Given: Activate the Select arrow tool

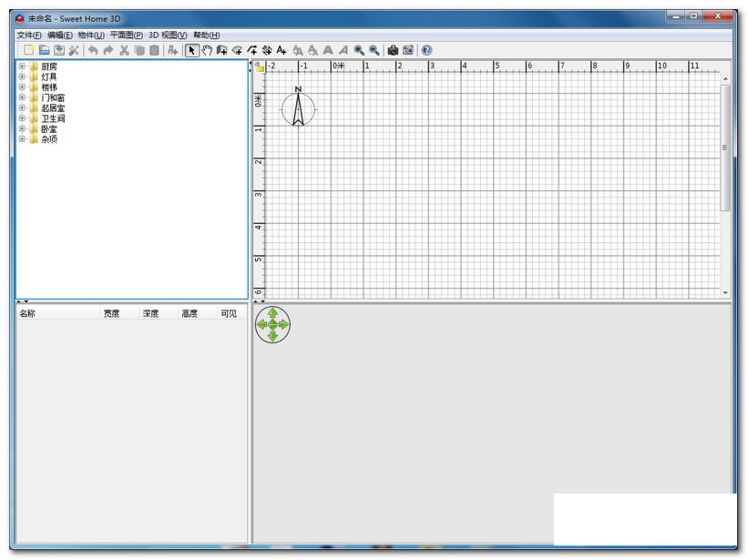Looking at the screenshot, I should [x=192, y=50].
